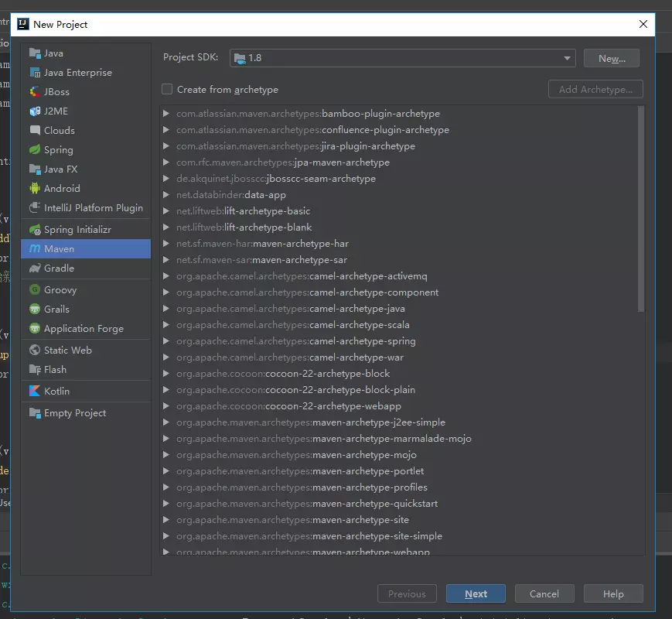Expand maven-archetype-marmalade-mojo node
The width and height of the screenshot is (672, 619).
click(x=165, y=439)
